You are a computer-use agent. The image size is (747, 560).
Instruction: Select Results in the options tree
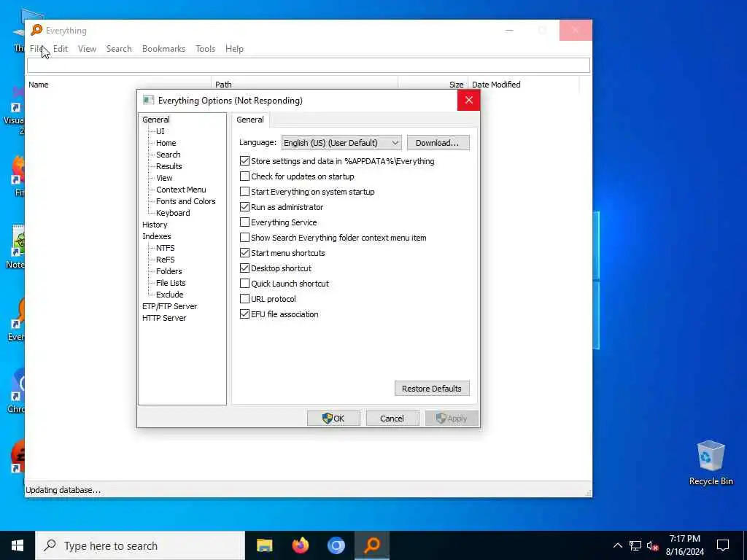[169, 166]
